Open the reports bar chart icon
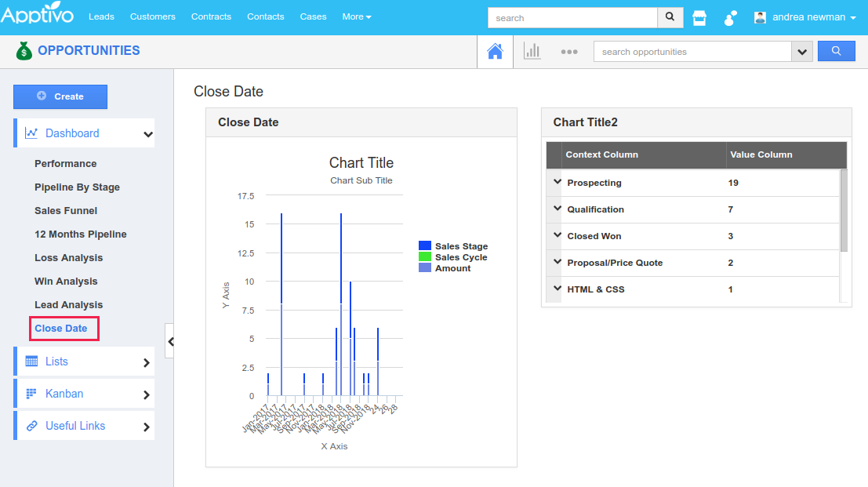 coord(532,52)
